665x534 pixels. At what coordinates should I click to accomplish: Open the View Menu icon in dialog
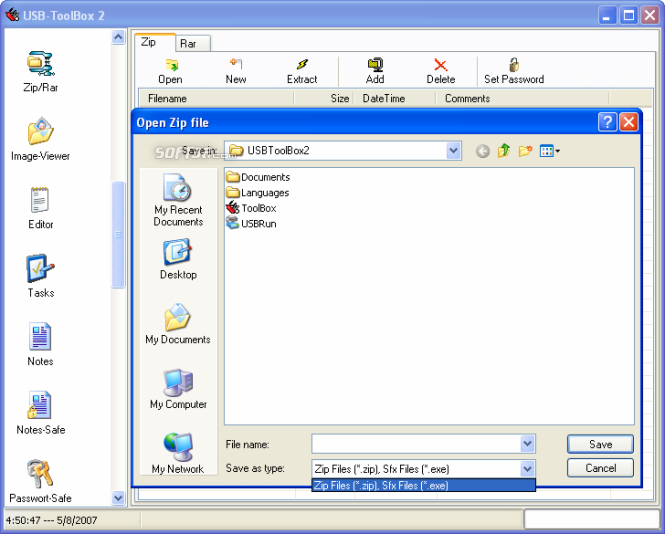point(550,151)
